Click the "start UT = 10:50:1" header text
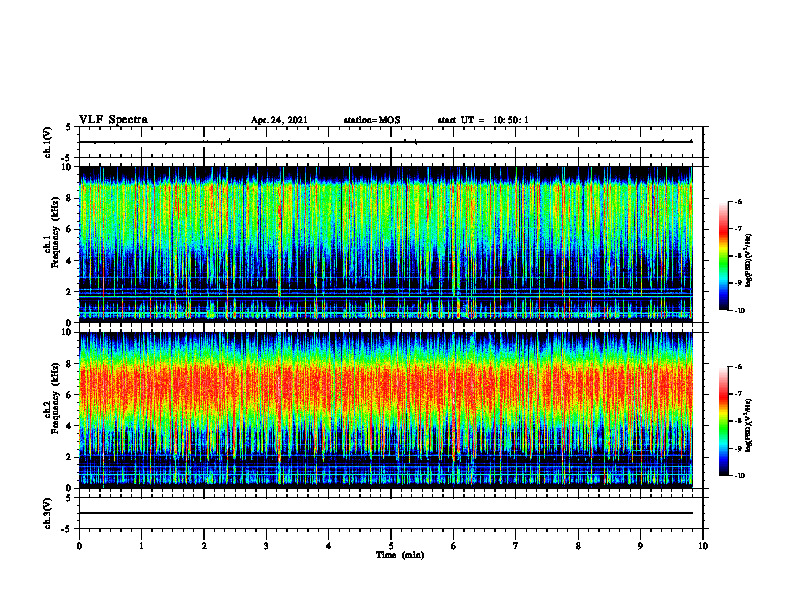This screenshot has width=792, height=612. 483,120
